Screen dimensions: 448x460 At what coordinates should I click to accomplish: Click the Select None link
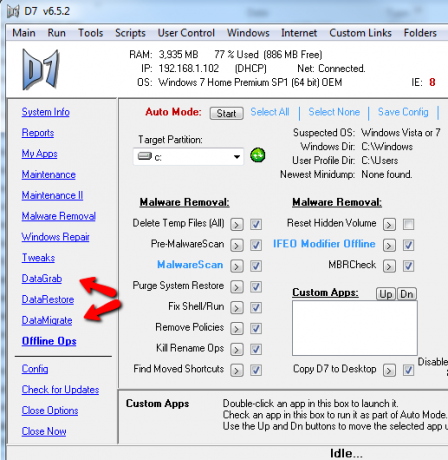tap(334, 112)
